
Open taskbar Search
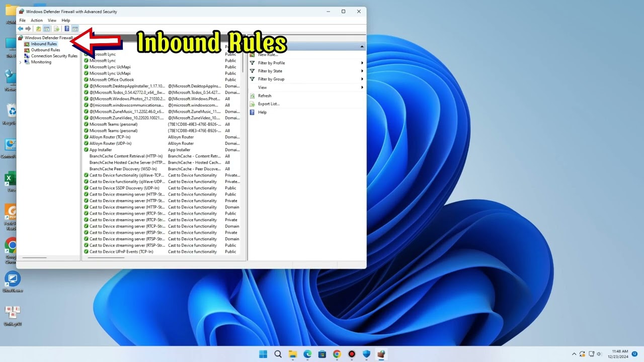pyautogui.click(x=278, y=354)
